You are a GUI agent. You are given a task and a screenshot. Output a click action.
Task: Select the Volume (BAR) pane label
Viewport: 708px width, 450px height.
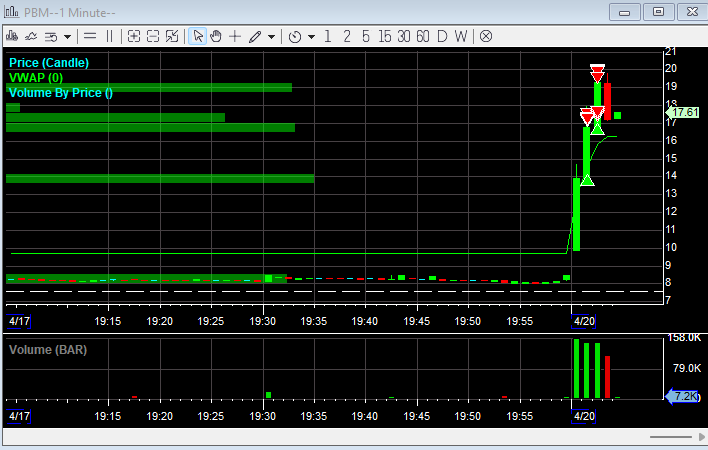tap(48, 350)
